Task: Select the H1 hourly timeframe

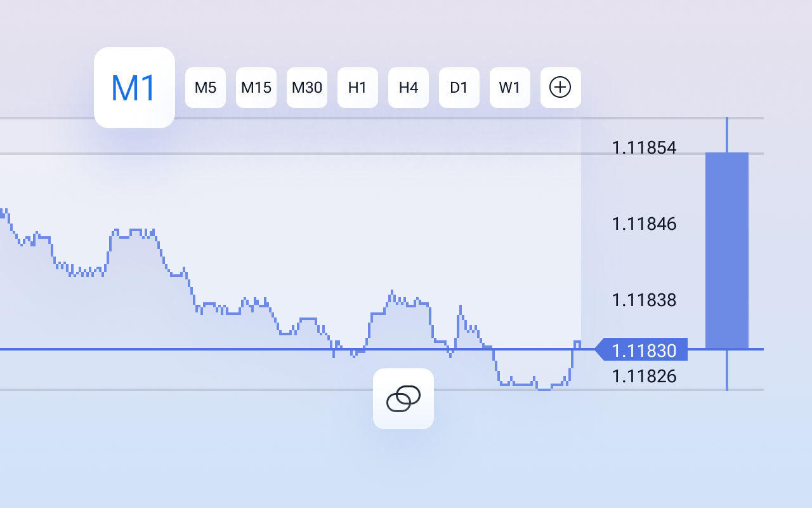Action: click(x=358, y=88)
